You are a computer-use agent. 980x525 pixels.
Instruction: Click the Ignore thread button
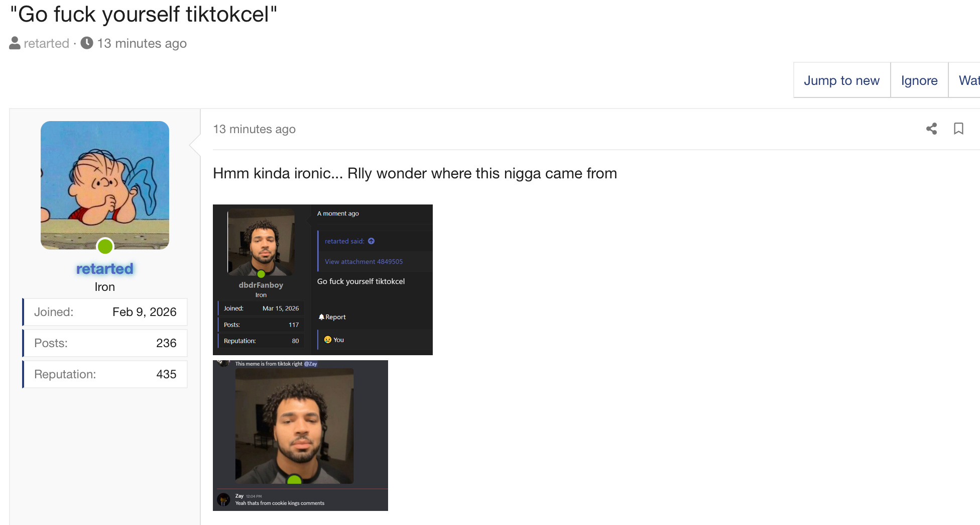point(919,80)
